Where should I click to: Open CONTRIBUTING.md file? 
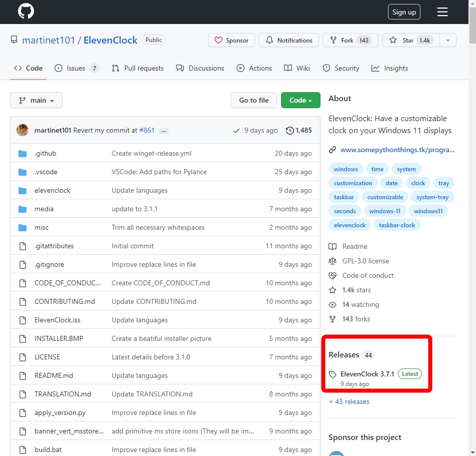point(64,301)
